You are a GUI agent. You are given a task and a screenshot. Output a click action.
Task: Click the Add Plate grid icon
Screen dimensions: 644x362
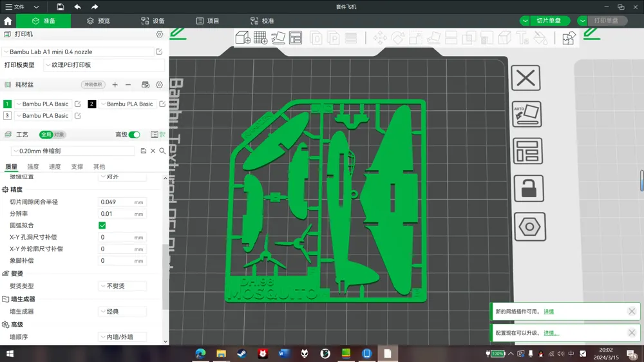click(x=260, y=38)
